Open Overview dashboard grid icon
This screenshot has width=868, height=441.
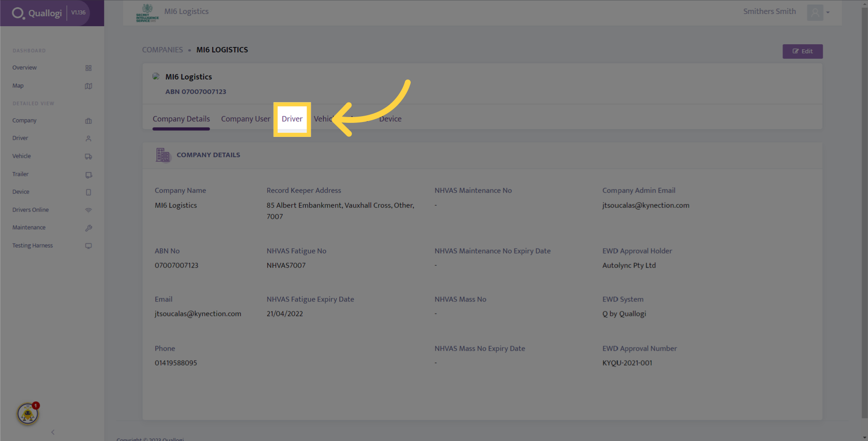(x=88, y=68)
